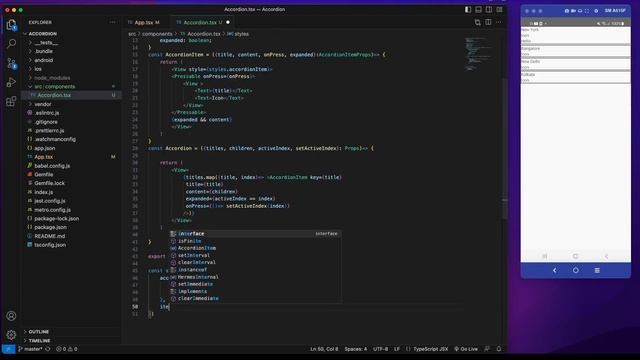Expand the TIMELINE section
The image size is (640, 360).
click(x=39, y=340)
